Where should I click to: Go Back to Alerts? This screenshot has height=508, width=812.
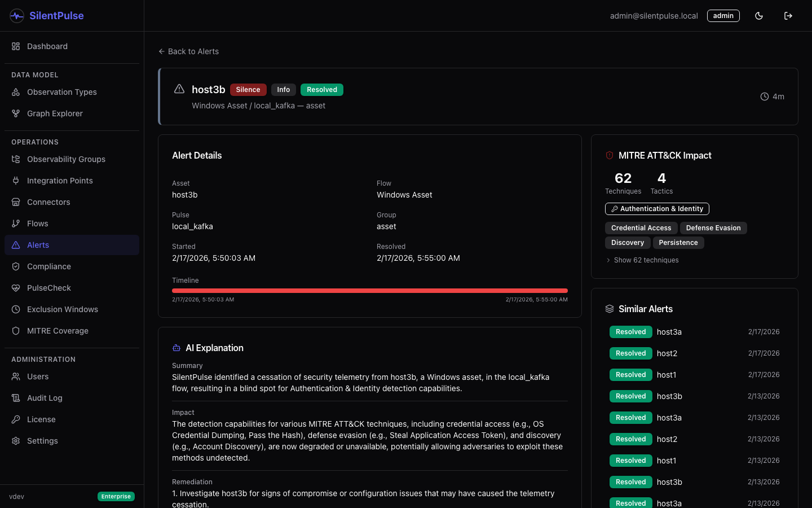click(x=188, y=51)
